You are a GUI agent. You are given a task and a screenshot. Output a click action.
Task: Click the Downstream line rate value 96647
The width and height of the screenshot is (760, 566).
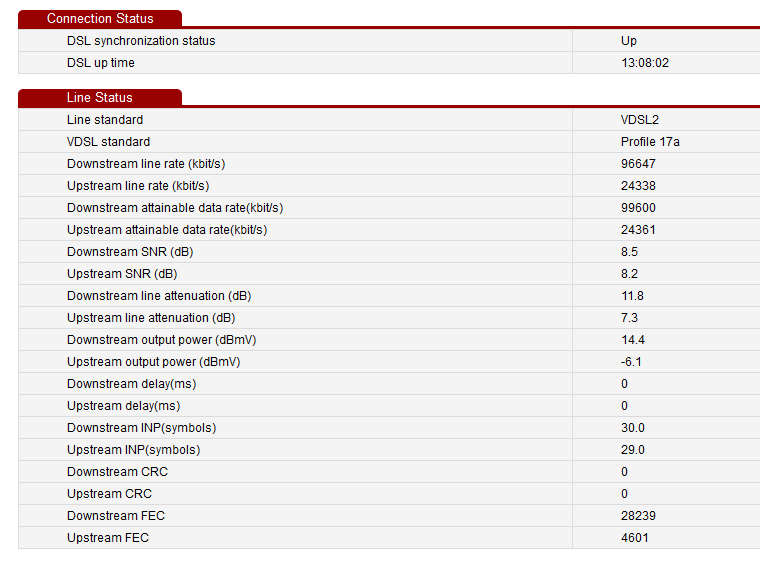638,164
